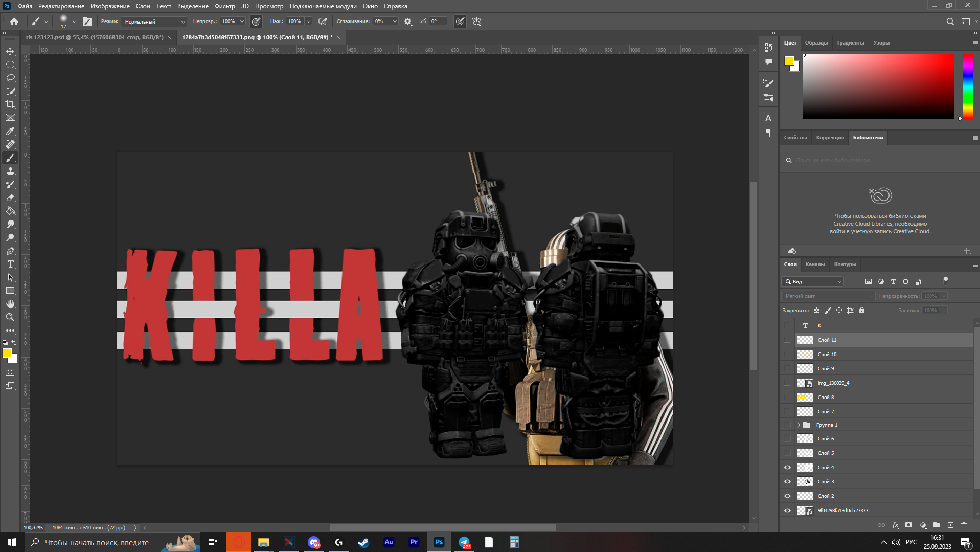This screenshot has width=980, height=552.
Task: Switch to the Каналы tab
Action: 815,264
